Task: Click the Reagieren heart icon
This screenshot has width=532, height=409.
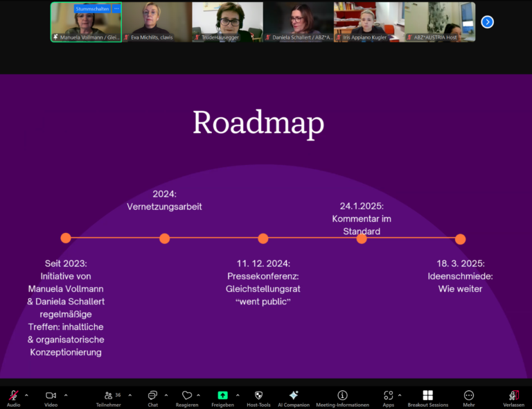Action: coord(187,395)
